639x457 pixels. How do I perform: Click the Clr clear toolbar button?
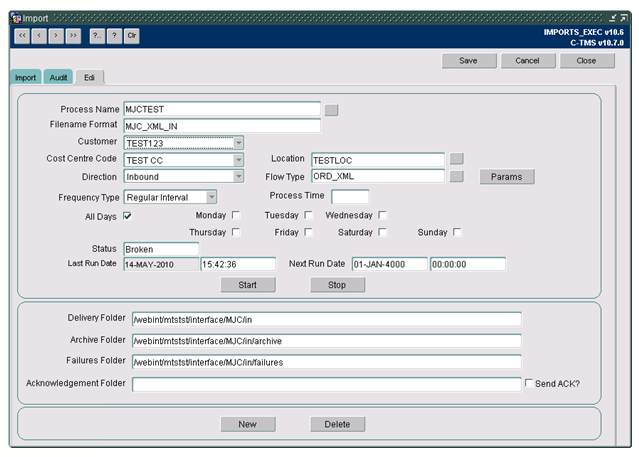click(x=132, y=36)
